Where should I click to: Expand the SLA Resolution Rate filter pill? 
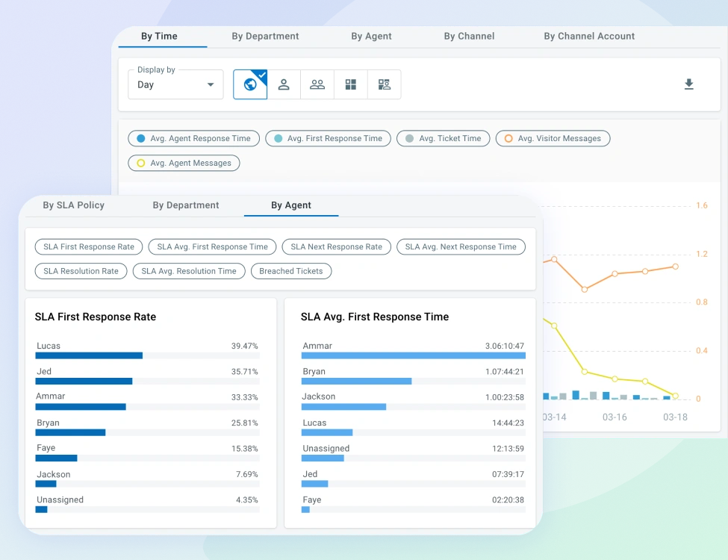81,271
